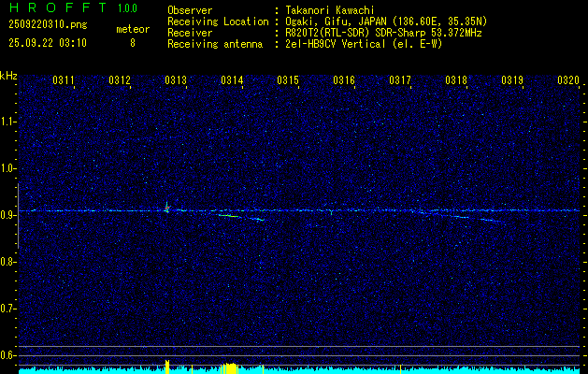Click the 0.6 kHz axis label
Screen dimensions: 588x374
point(8,355)
